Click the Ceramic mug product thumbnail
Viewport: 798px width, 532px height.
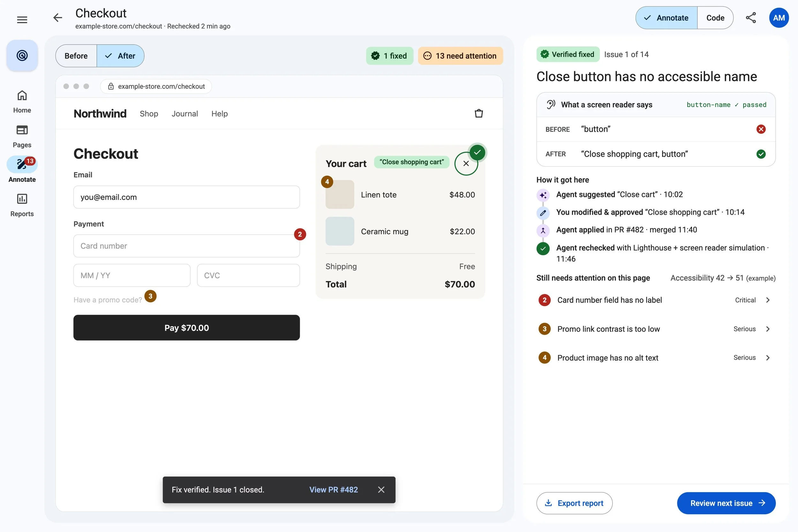click(x=340, y=231)
